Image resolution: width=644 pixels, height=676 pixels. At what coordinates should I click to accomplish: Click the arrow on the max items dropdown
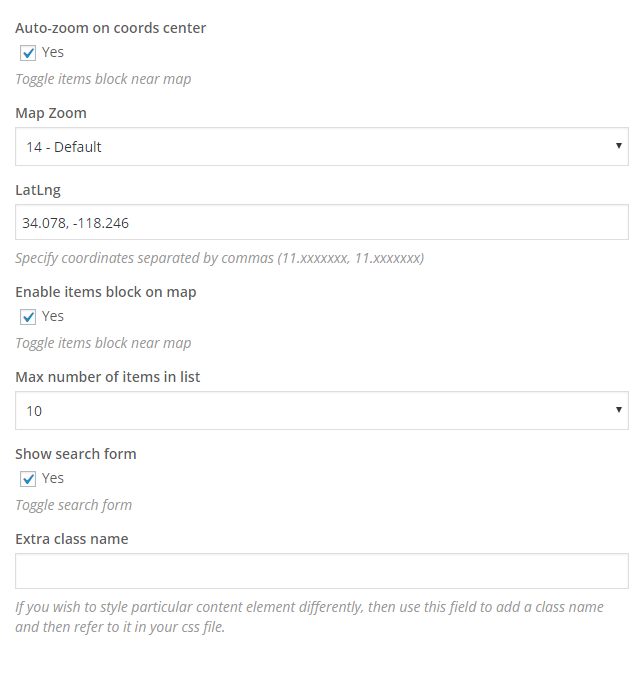pyautogui.click(x=619, y=411)
